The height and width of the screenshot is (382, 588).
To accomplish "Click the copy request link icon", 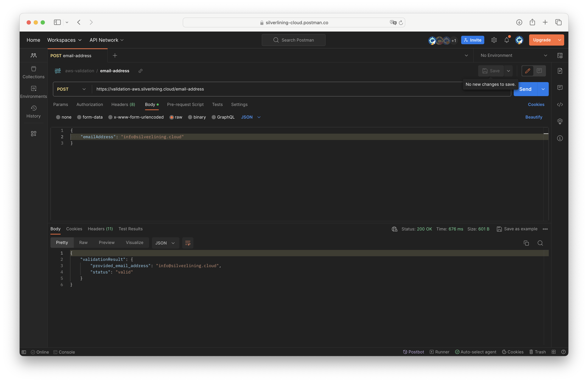I will click(140, 71).
